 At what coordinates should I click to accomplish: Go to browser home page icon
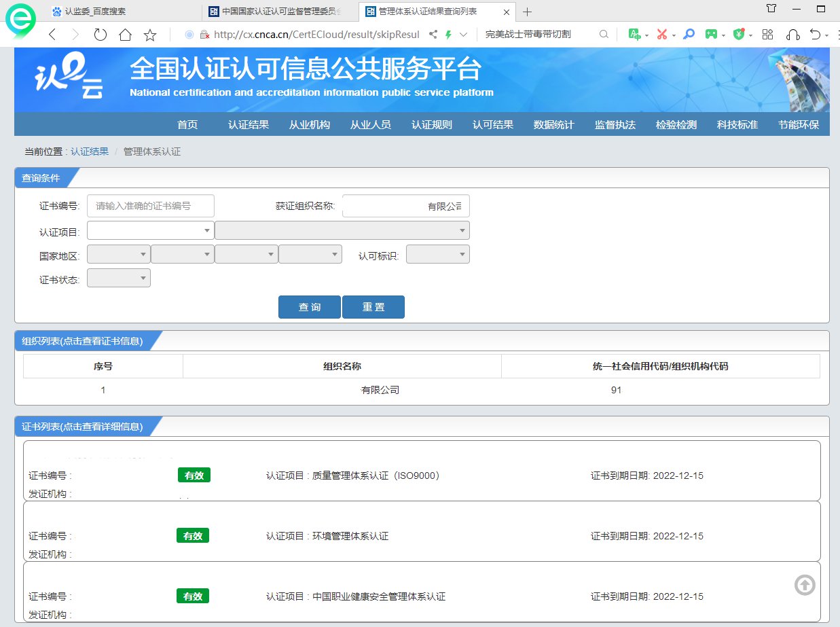click(125, 35)
